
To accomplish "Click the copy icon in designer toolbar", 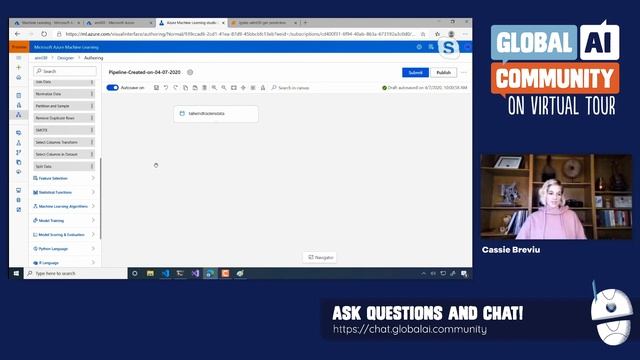I will click(x=185, y=88).
